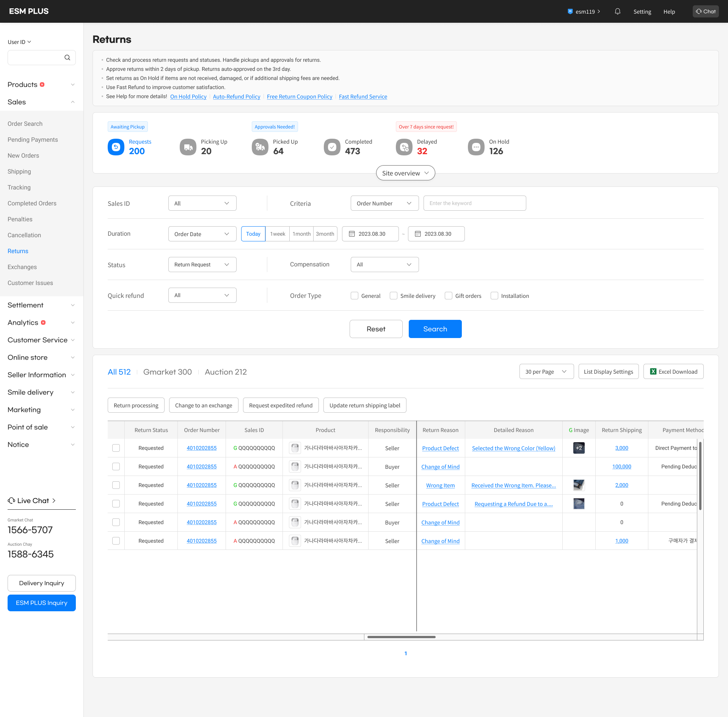Open the Auto-Refund Policy link
Screen dimensions: 728x717
(x=236, y=97)
